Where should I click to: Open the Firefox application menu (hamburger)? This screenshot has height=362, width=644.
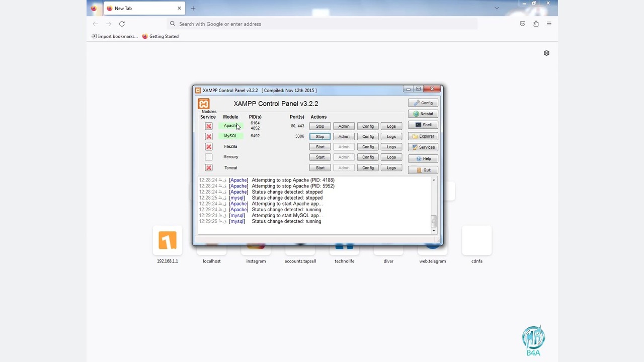tap(549, 24)
